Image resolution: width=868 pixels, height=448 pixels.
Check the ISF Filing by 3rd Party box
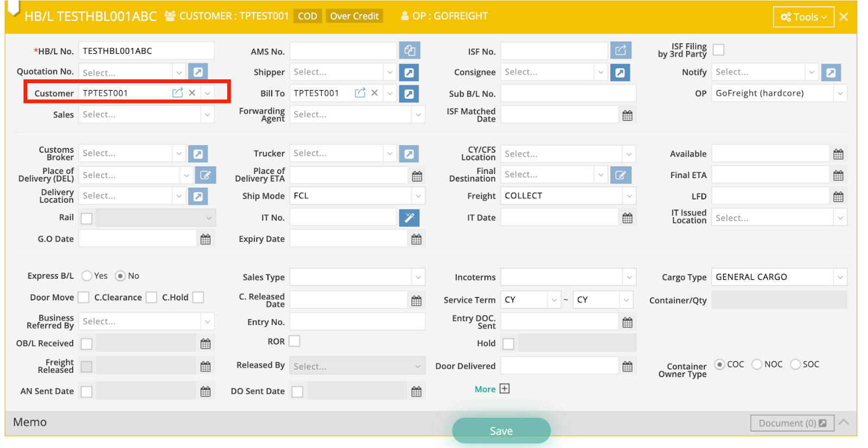point(718,50)
